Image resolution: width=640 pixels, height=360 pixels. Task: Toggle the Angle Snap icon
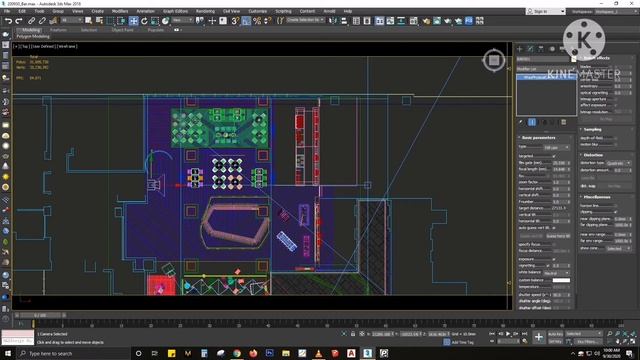tap(246, 20)
